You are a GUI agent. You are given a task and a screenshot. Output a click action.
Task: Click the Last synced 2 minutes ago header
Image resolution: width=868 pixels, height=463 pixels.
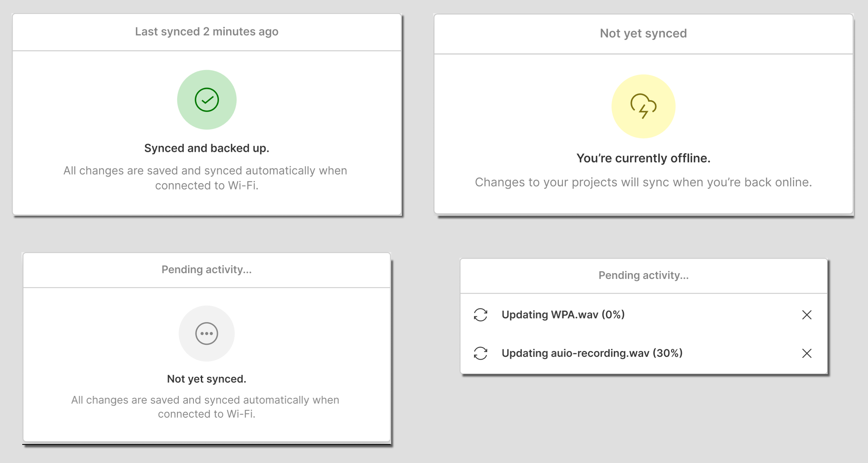tap(207, 32)
